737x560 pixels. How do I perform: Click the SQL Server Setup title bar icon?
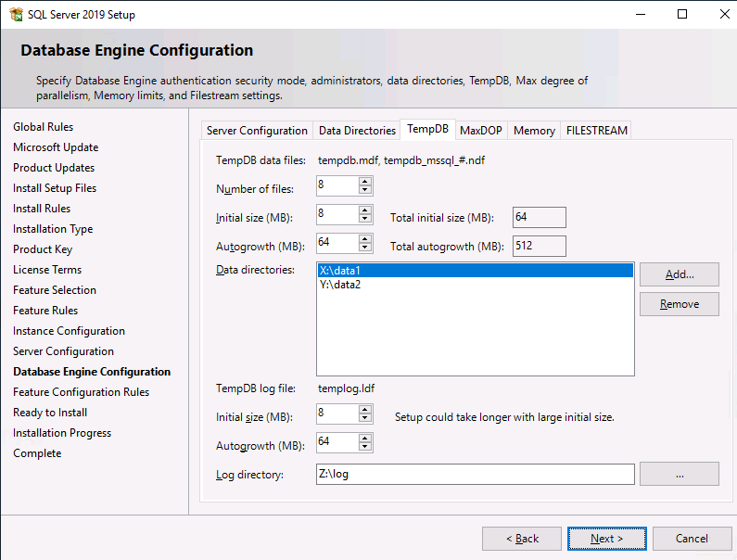click(x=16, y=14)
